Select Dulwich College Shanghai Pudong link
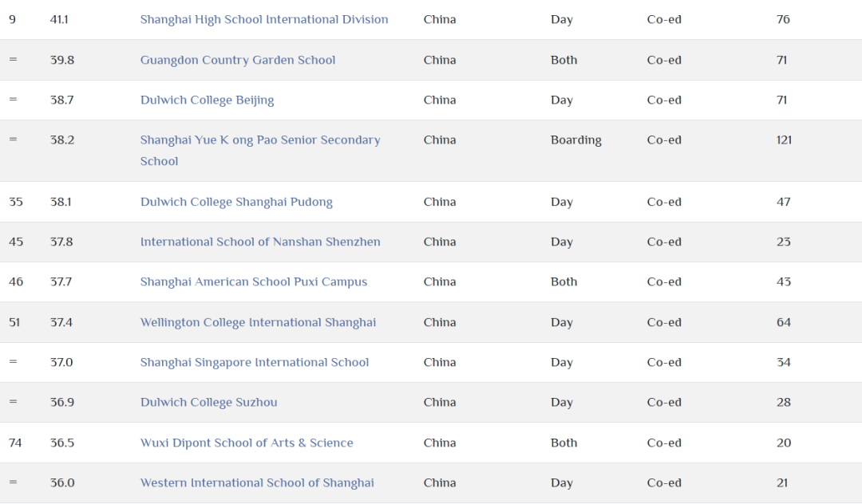 coord(236,202)
